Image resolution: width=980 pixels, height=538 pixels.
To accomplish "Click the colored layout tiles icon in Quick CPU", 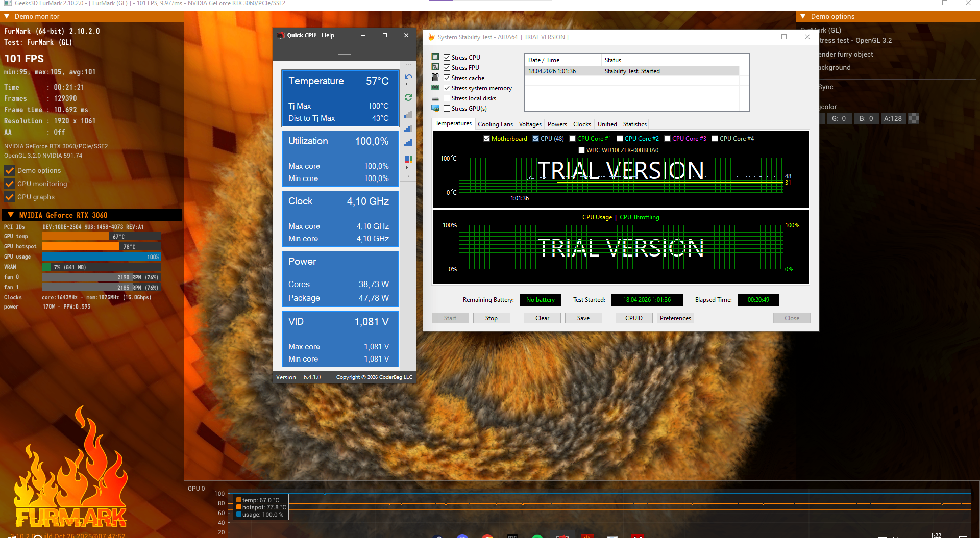I will coord(408,160).
